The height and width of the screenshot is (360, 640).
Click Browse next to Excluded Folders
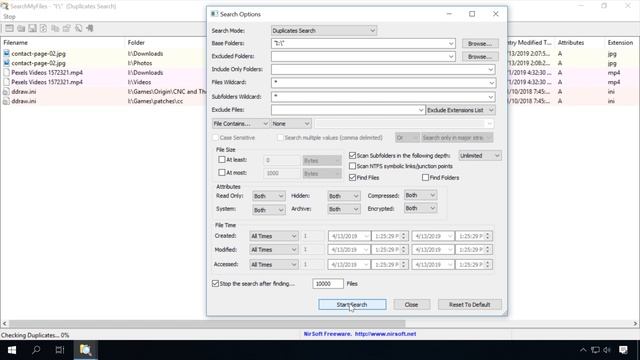click(480, 56)
